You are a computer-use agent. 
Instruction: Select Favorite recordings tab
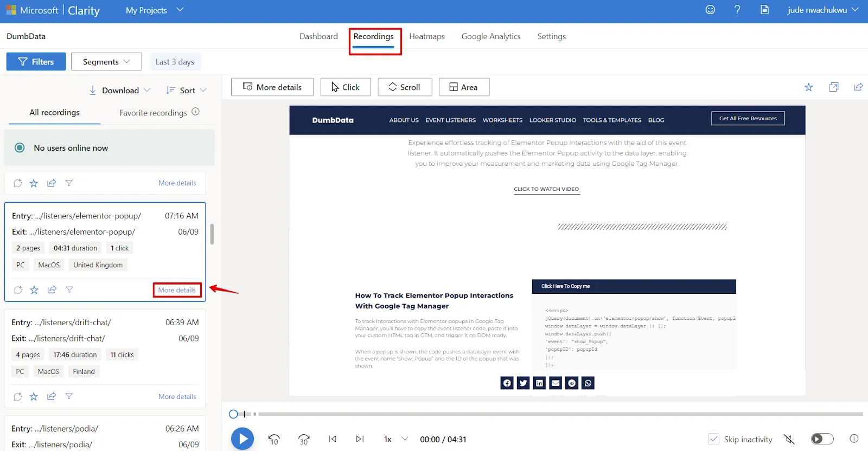(154, 113)
